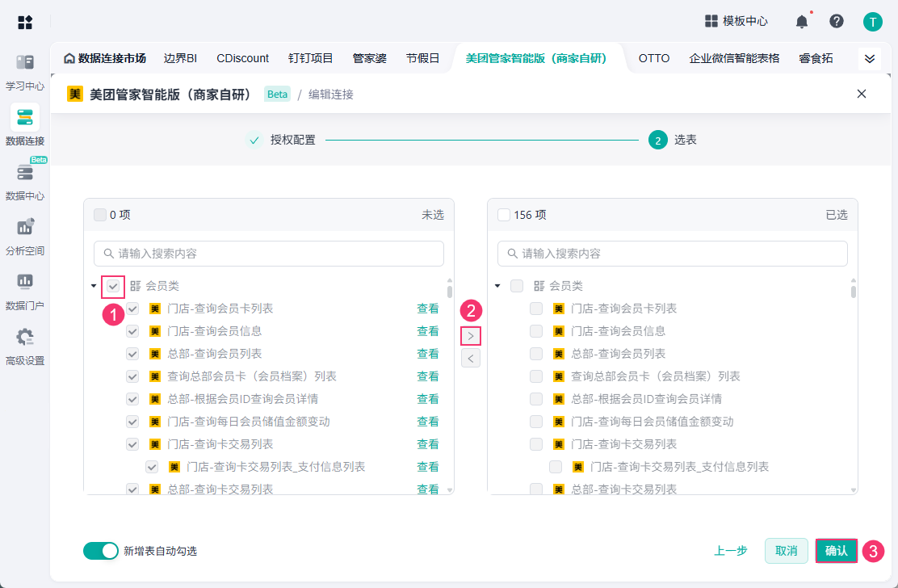Image resolution: width=898 pixels, height=588 pixels.
Task: Click the 授权配置 step check icon
Action: point(254,140)
